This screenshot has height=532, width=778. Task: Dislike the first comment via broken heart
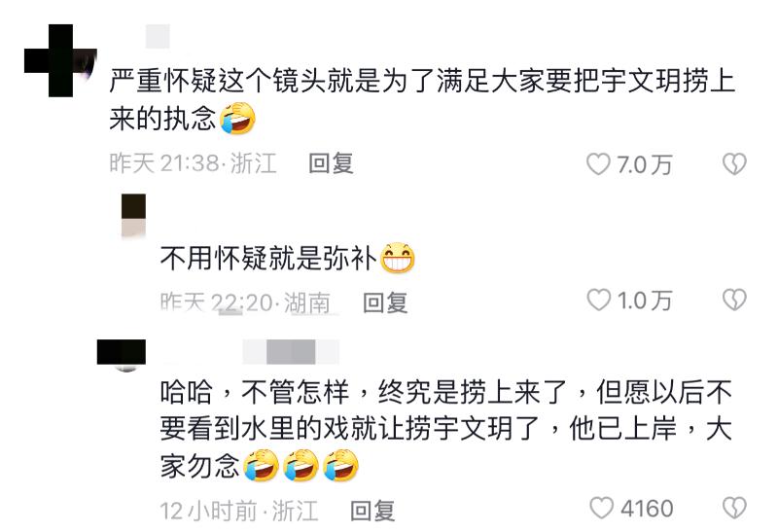[x=734, y=163]
